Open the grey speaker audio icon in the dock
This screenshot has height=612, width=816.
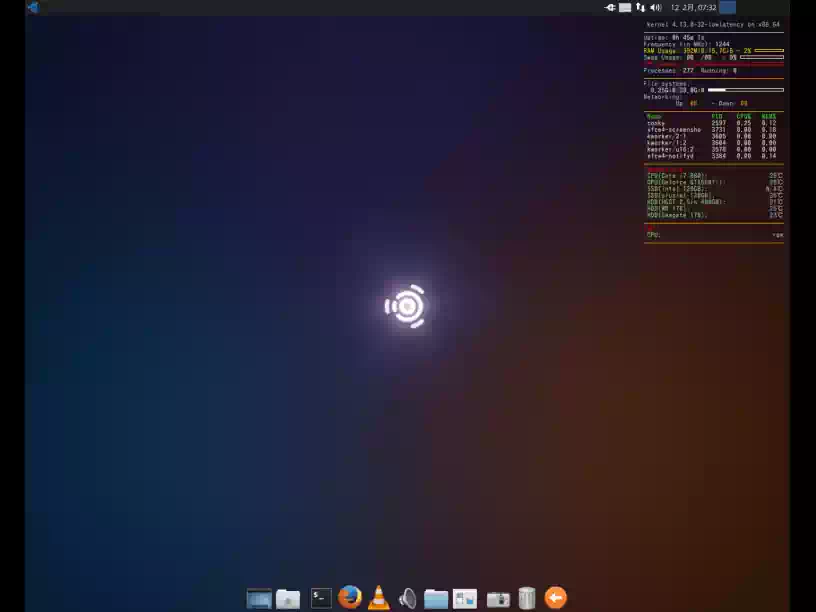click(x=407, y=598)
